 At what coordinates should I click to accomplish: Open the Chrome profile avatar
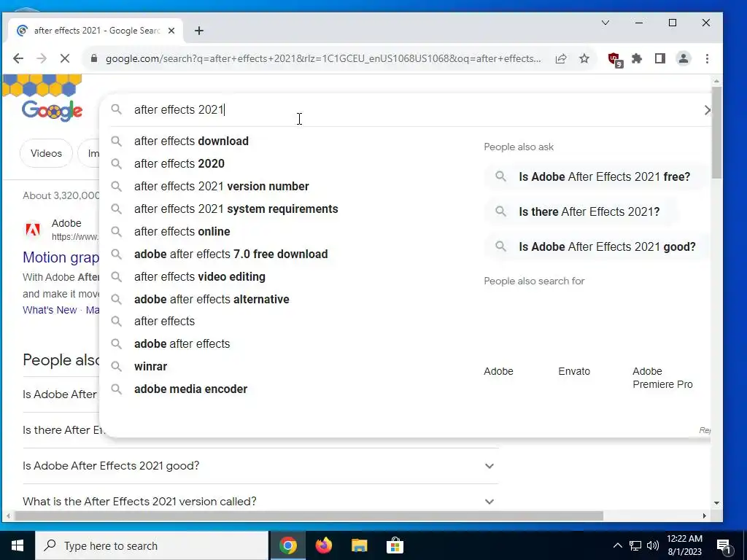[683, 58]
